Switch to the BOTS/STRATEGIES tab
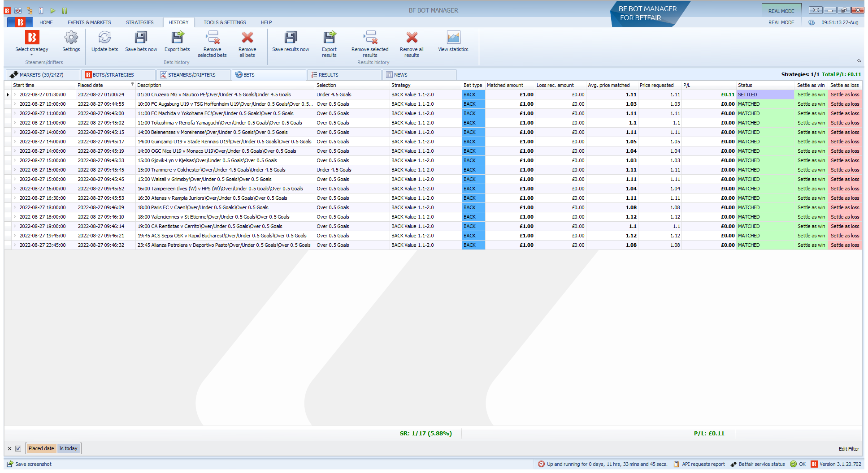The width and height of the screenshot is (868, 473). coord(119,75)
